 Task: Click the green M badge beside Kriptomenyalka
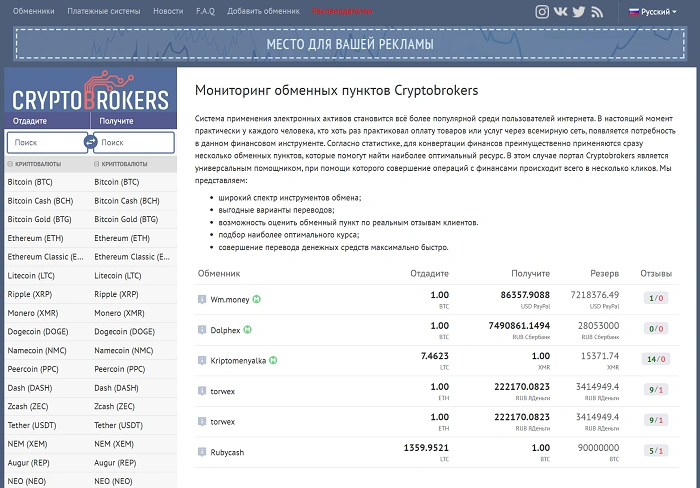(x=273, y=360)
